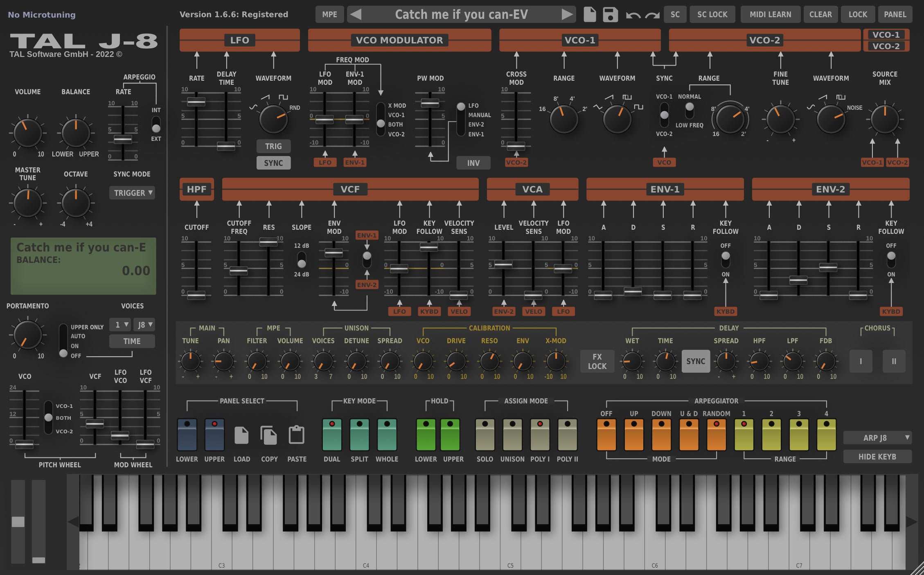Click HIDE KEYB to hide the keyboard
This screenshot has height=575, width=924.
[877, 457]
